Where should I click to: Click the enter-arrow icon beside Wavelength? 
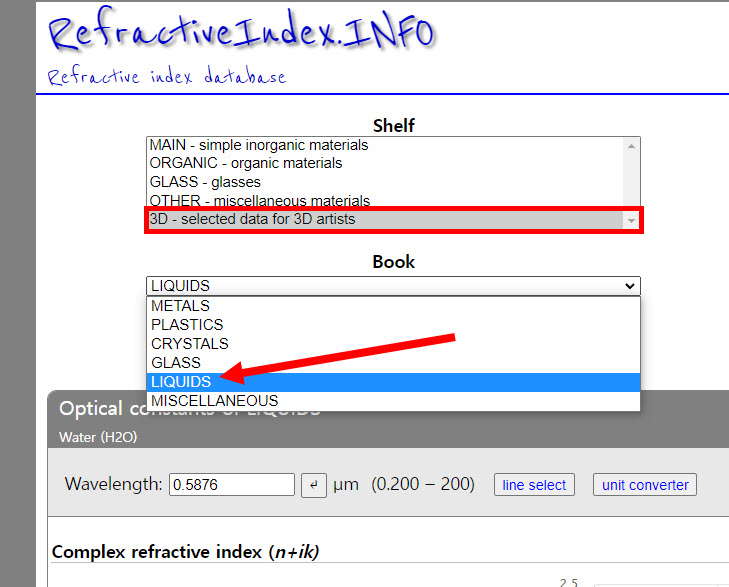point(314,485)
